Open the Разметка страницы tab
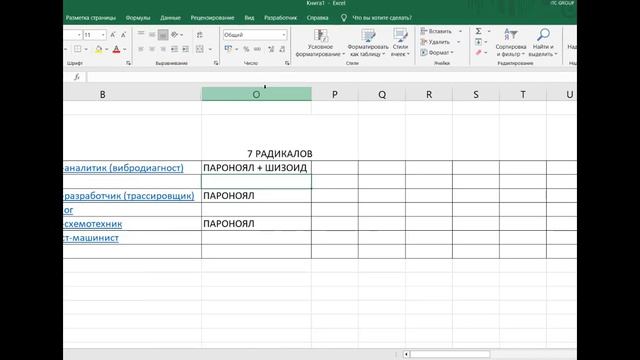Image resolution: width=640 pixels, height=360 pixels. [x=91, y=18]
